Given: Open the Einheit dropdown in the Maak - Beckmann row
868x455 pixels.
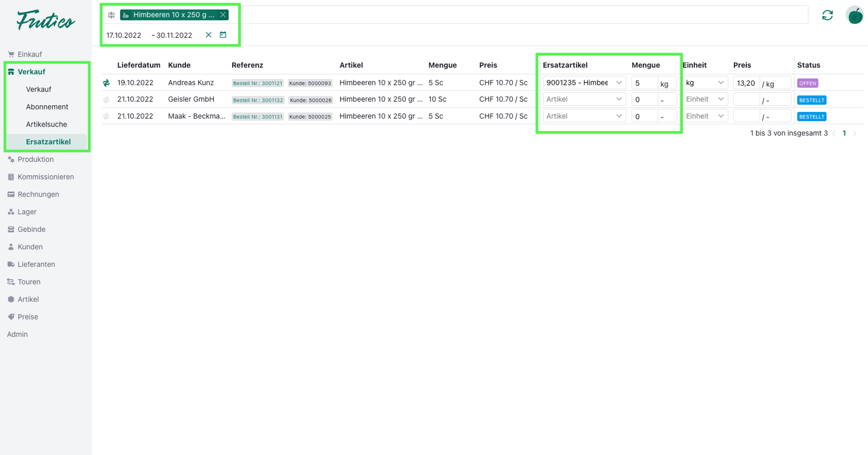Looking at the screenshot, I should click(x=704, y=116).
